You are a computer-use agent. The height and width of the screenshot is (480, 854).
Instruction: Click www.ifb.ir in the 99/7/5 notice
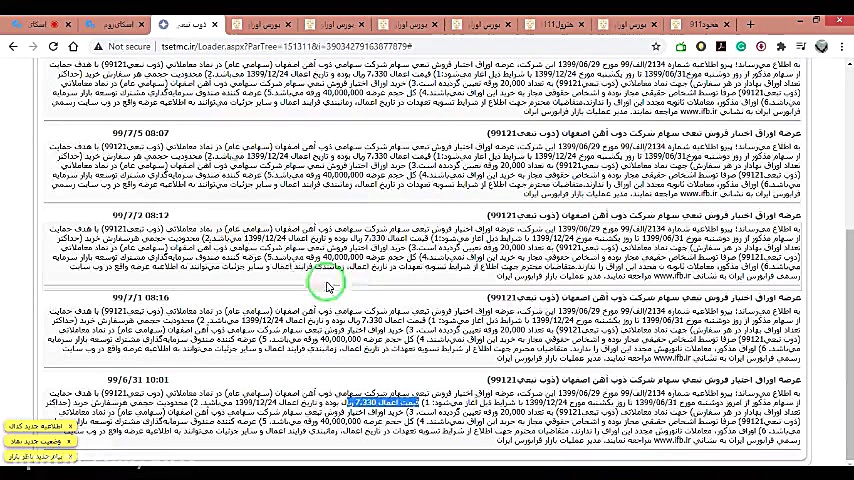(699, 194)
